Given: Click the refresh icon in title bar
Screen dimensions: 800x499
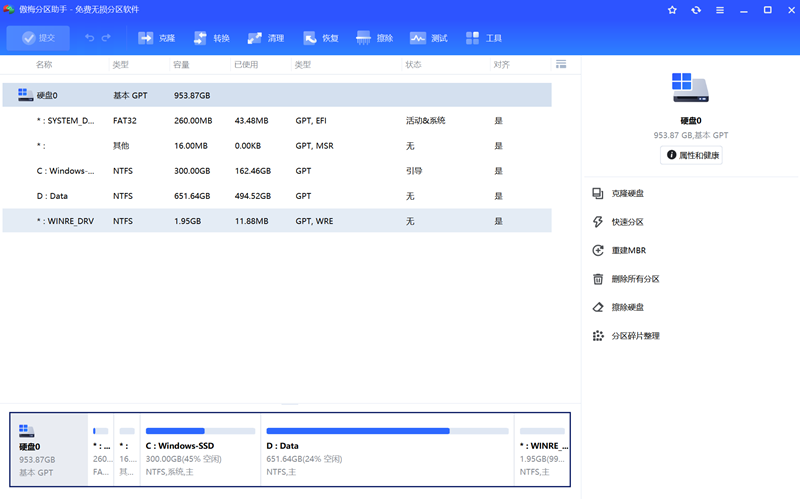Looking at the screenshot, I should pyautogui.click(x=696, y=9).
